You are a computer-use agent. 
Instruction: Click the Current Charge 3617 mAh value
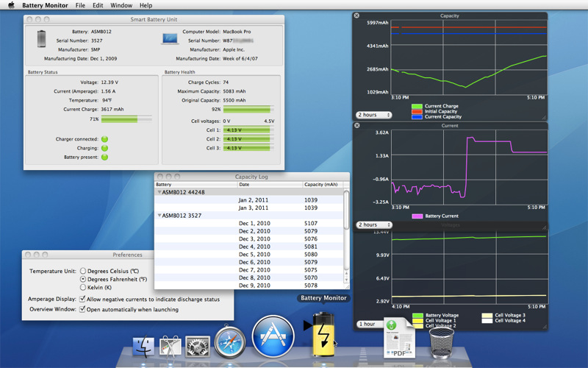tap(112, 109)
